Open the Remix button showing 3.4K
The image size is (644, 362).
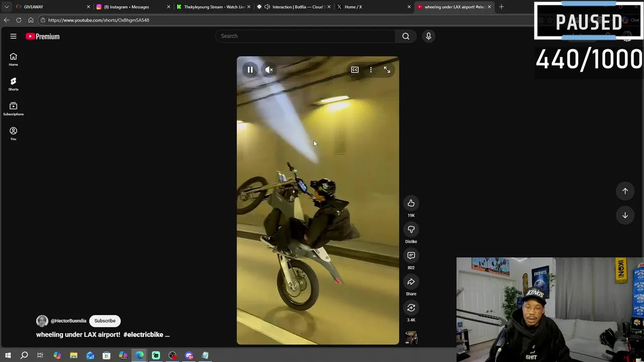coord(411,308)
